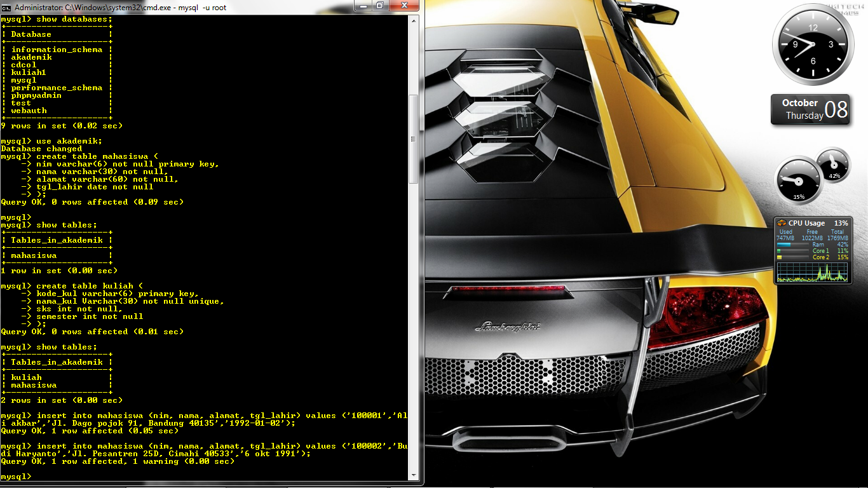
Task: Click the Ram usage bar in CPU gadget
Action: tap(793, 244)
